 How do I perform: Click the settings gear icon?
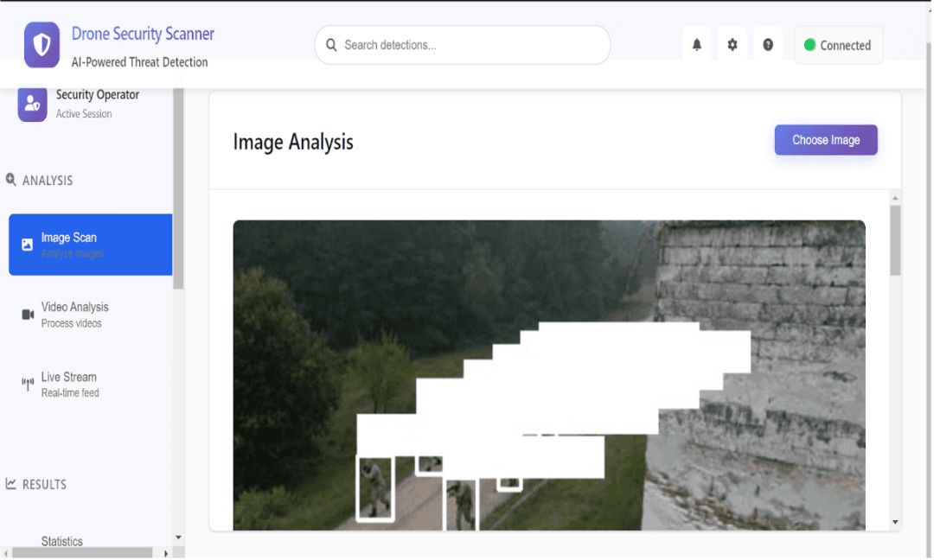tap(732, 44)
